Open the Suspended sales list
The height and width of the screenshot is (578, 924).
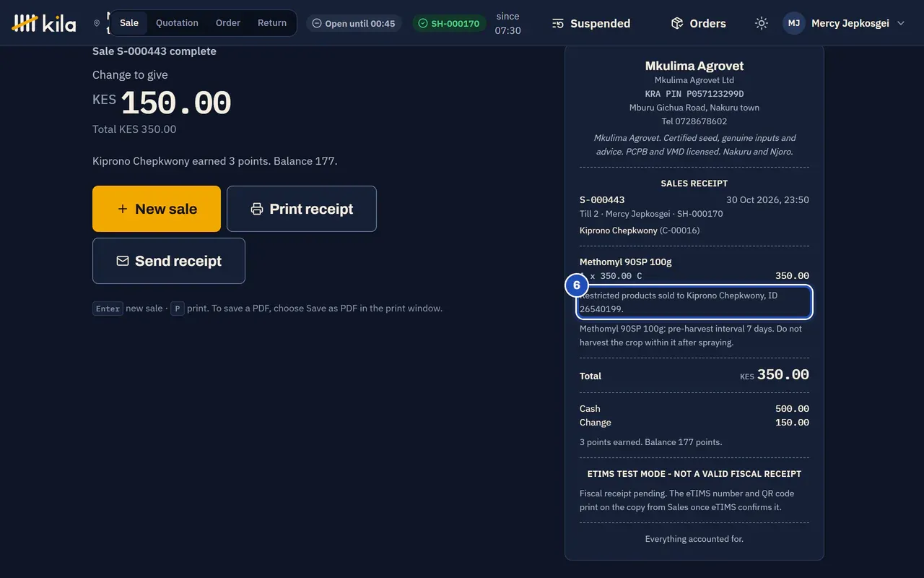tap(591, 23)
